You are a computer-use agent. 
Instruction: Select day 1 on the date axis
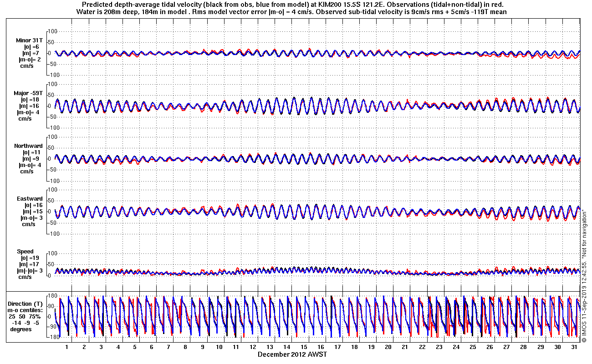[67, 347]
